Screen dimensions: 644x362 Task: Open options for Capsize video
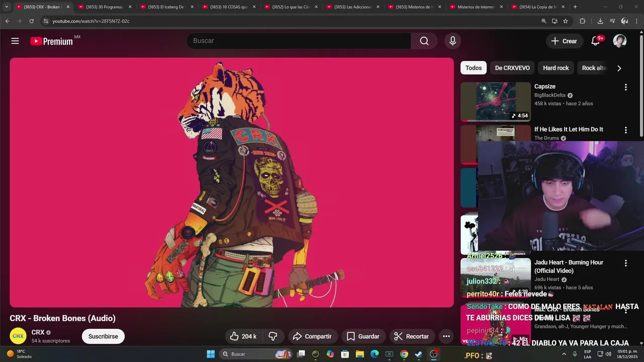click(626, 87)
